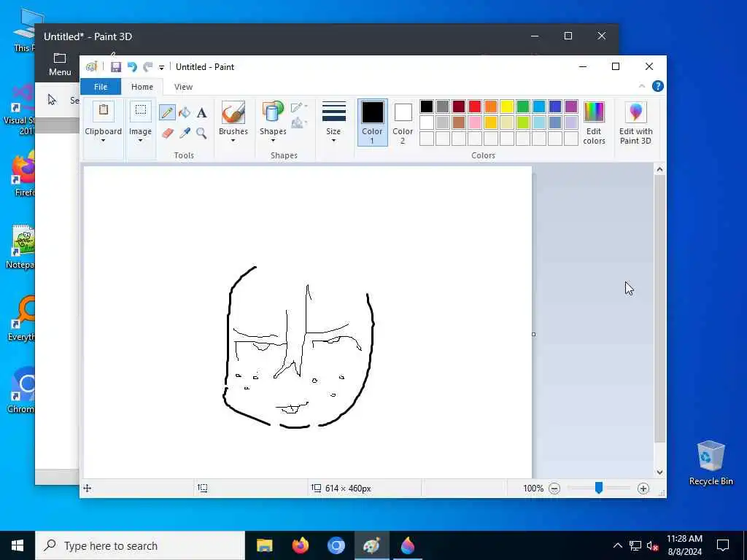Switch to the Home ribbon tab

(142, 87)
